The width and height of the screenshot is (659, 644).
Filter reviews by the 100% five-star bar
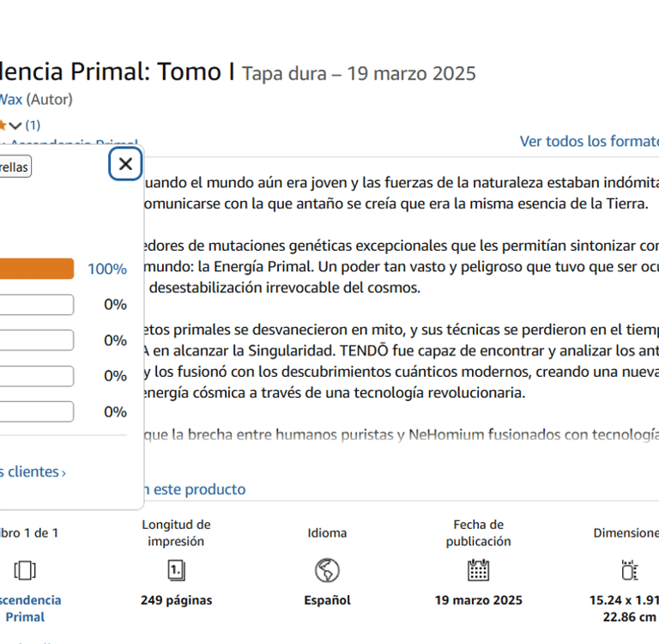point(36,269)
